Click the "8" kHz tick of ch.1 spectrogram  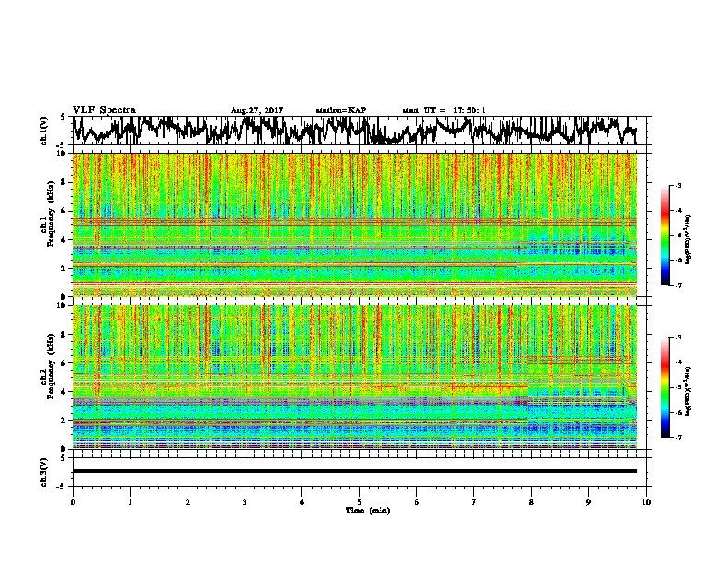[63, 182]
